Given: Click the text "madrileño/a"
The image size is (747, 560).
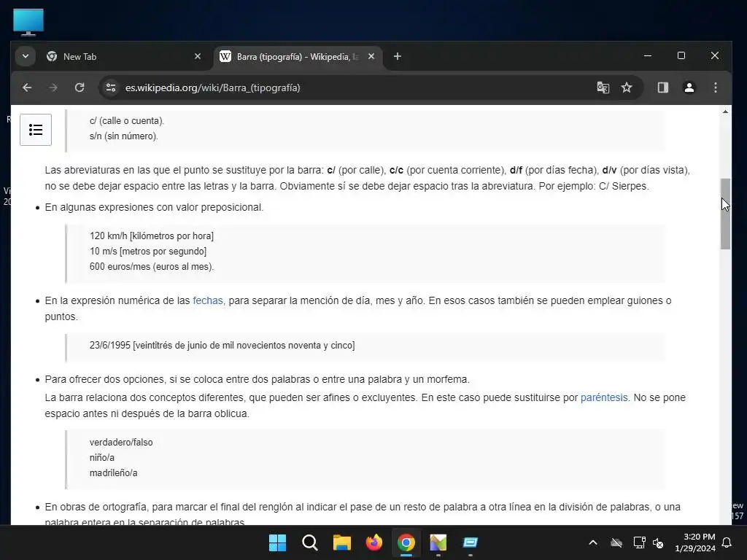Looking at the screenshot, I should 113,472.
